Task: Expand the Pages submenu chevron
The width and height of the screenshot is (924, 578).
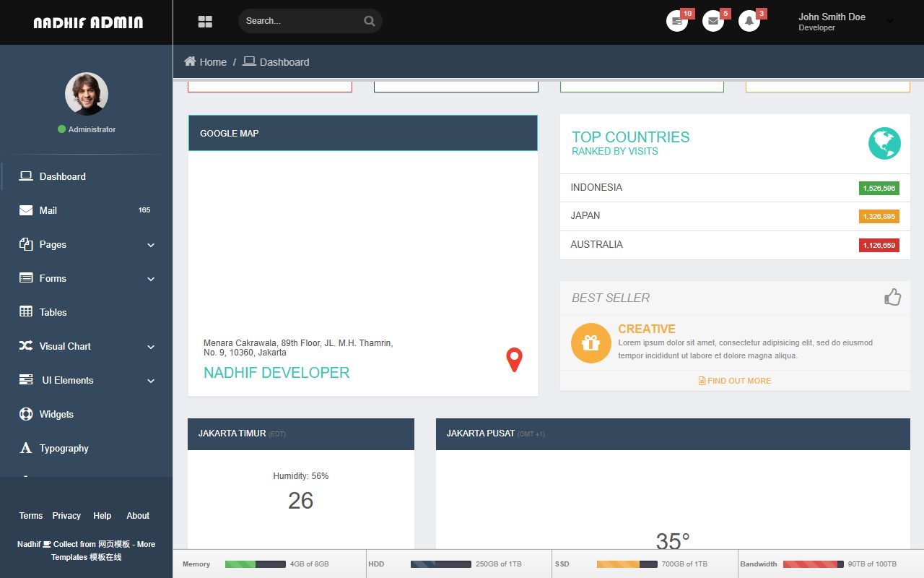Action: pyautogui.click(x=151, y=245)
